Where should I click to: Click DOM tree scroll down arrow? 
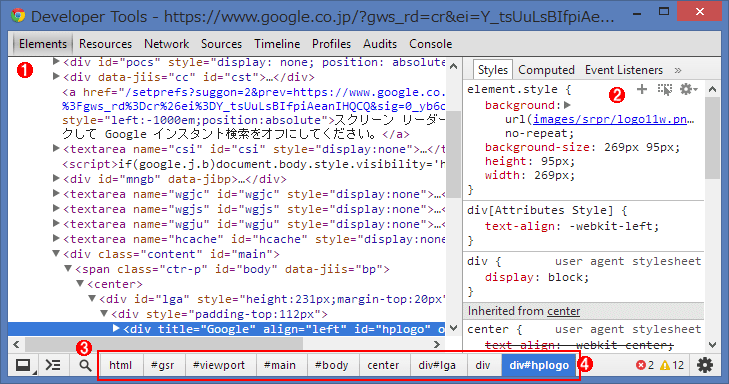453,328
